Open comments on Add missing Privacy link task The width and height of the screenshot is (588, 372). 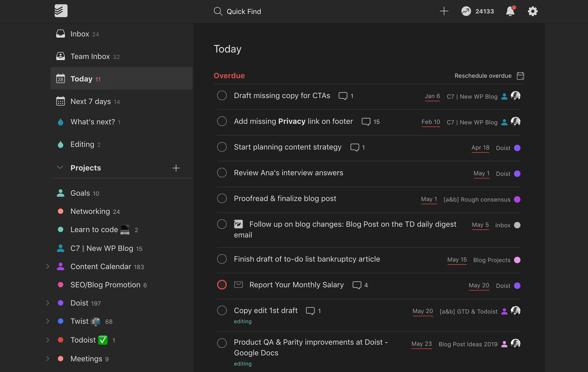(x=366, y=122)
